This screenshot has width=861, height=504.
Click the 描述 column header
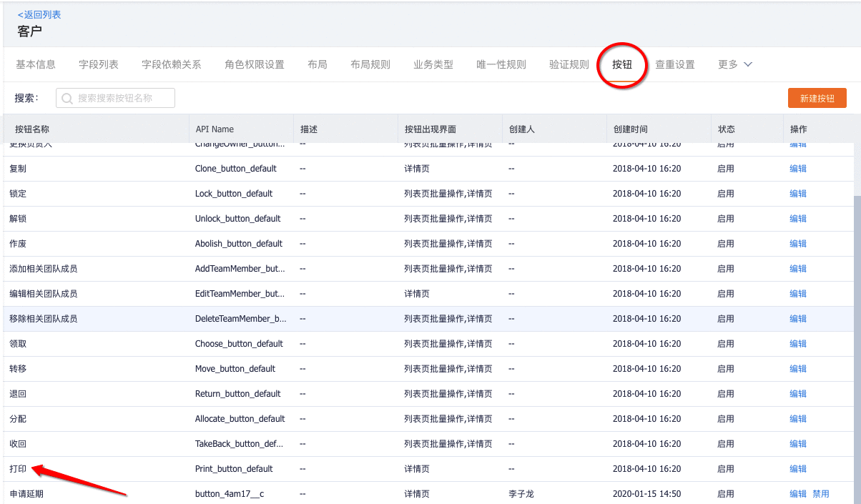tap(309, 129)
